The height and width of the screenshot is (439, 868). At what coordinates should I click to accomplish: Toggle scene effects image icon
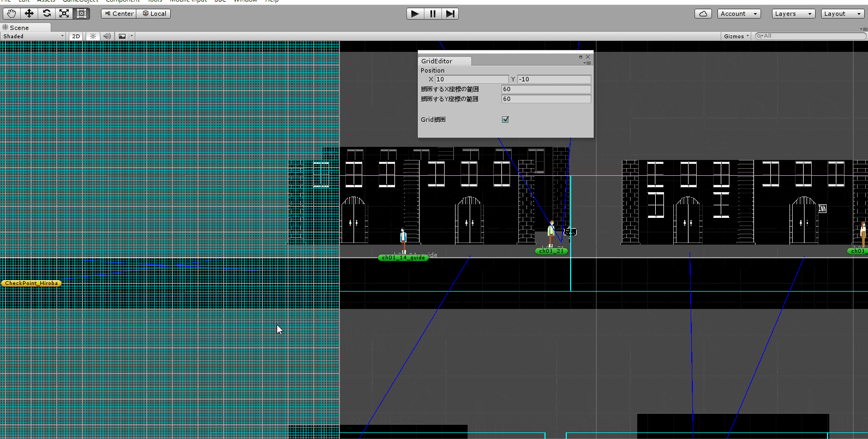click(x=122, y=36)
